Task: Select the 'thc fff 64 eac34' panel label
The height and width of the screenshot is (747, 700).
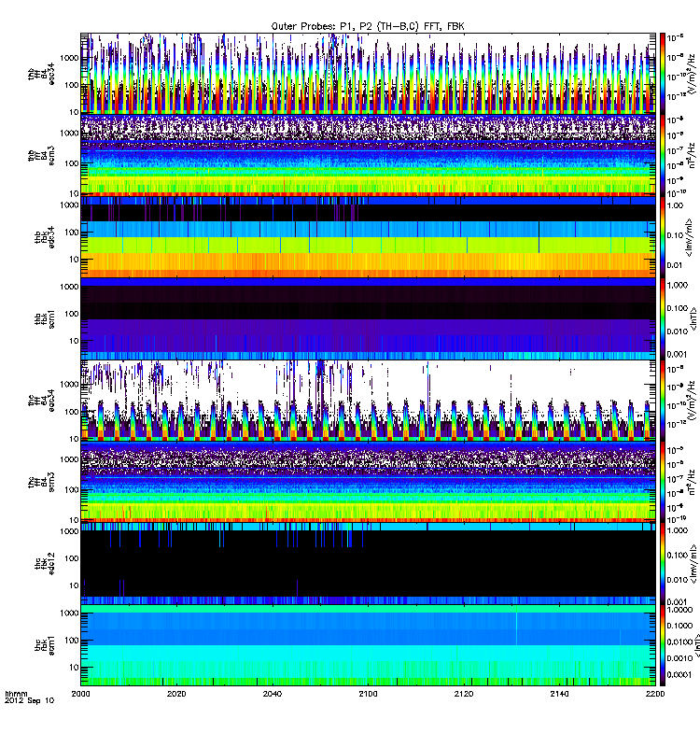Action: pyautogui.click(x=41, y=401)
